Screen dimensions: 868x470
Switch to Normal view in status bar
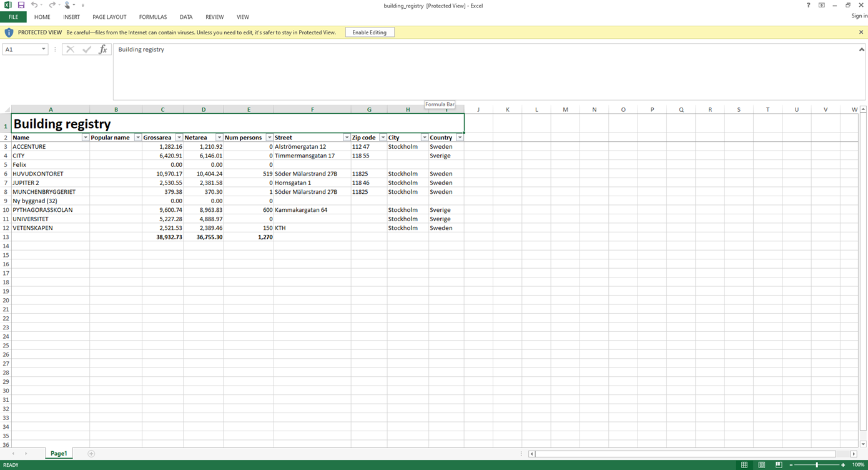click(x=744, y=465)
